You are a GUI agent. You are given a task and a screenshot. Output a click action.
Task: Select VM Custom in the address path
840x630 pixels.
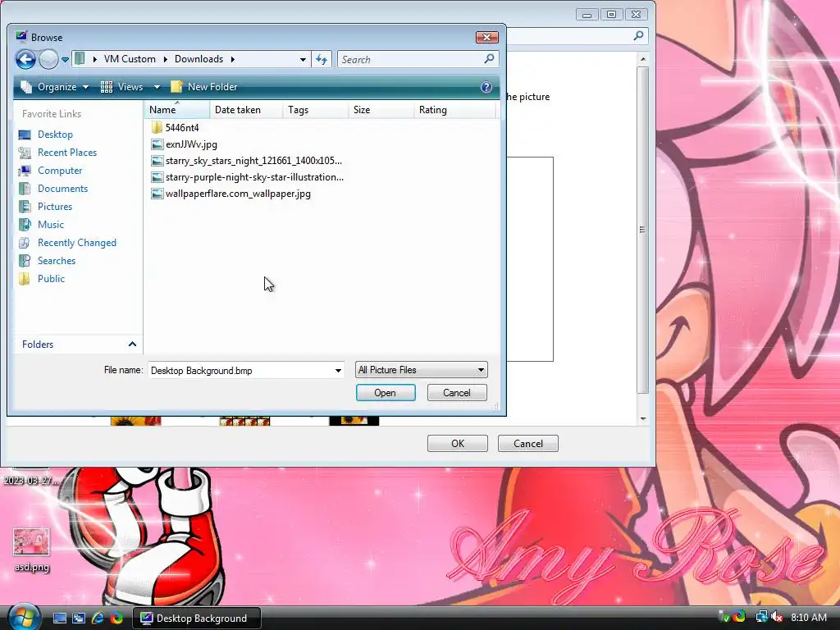point(130,59)
